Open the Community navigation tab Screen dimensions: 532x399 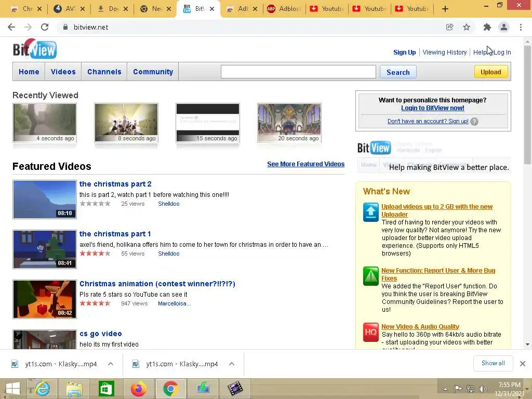click(x=153, y=72)
